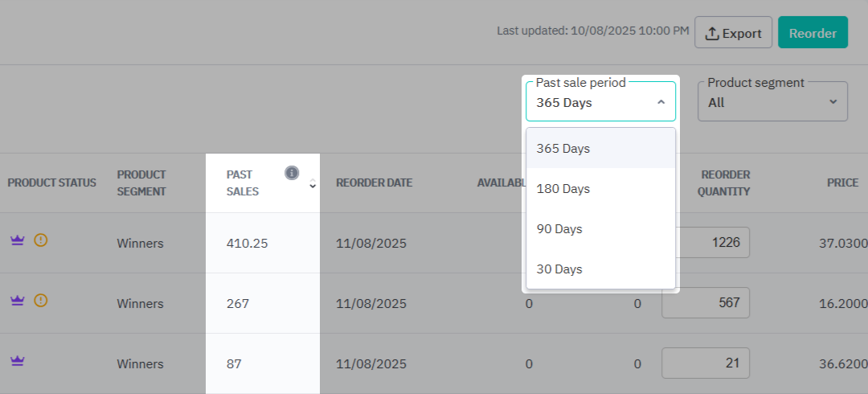Focus reorder quantity field showing 21
The height and width of the screenshot is (394, 868).
(706, 363)
